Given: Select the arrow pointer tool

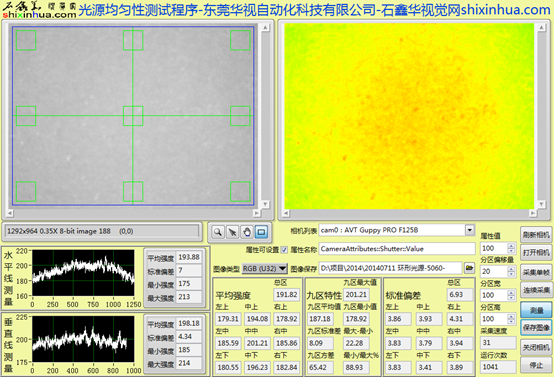Looking at the screenshot, I should click(232, 232).
